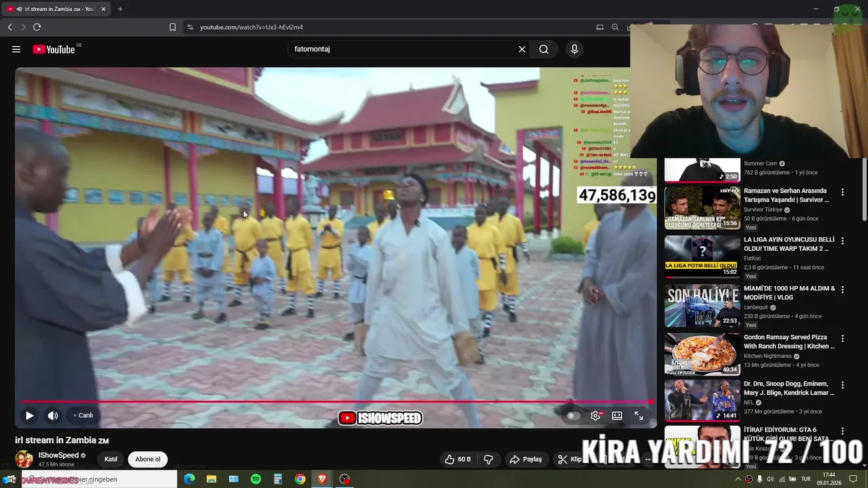The width and height of the screenshot is (868, 488).
Task: Open the FutKoc channel name
Action: 753,258
